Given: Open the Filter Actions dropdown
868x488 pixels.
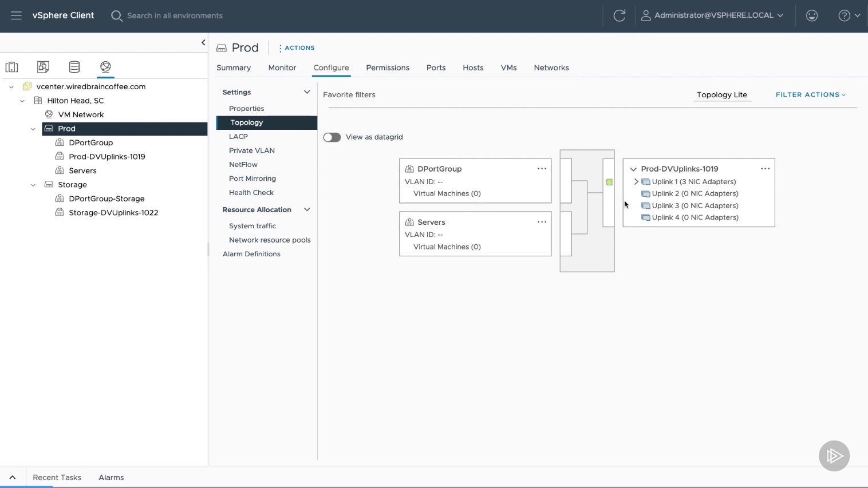Looking at the screenshot, I should [x=810, y=95].
